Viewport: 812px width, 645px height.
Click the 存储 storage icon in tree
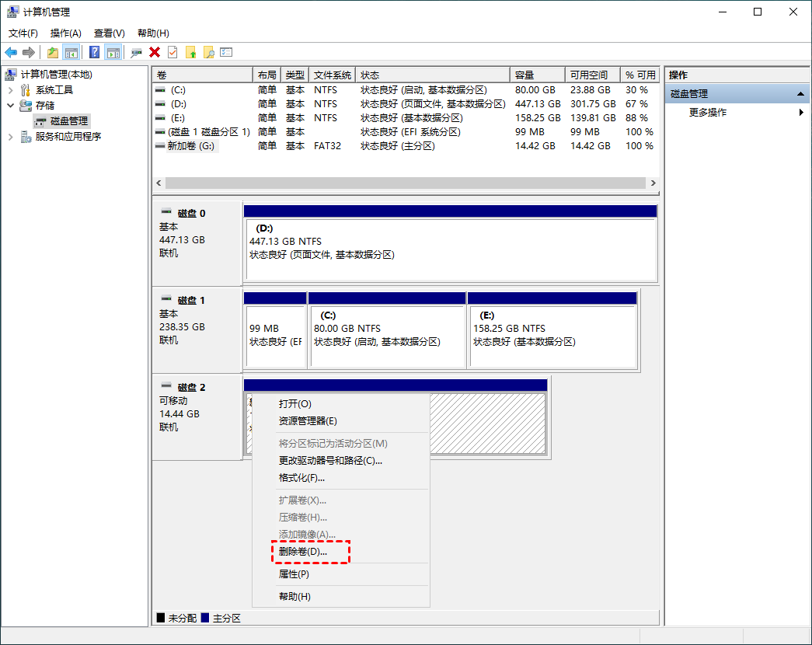[x=26, y=106]
